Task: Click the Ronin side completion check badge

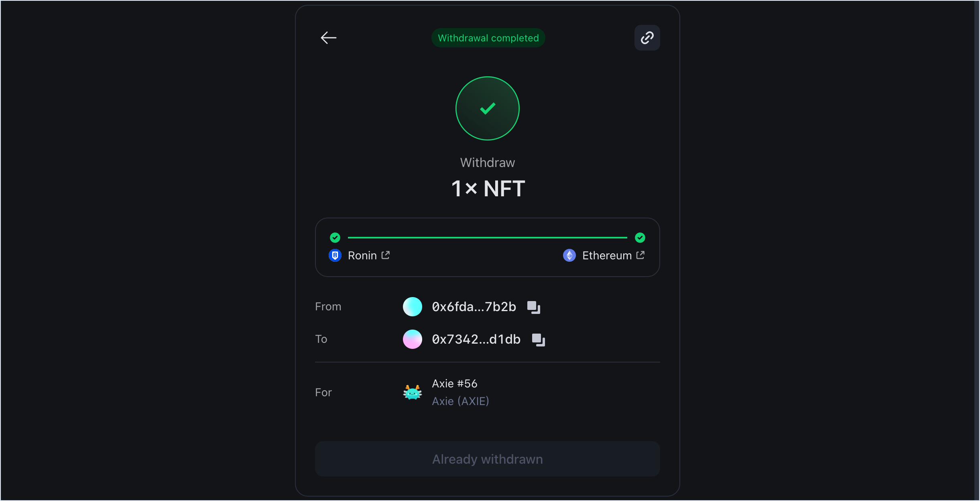Action: (334, 237)
